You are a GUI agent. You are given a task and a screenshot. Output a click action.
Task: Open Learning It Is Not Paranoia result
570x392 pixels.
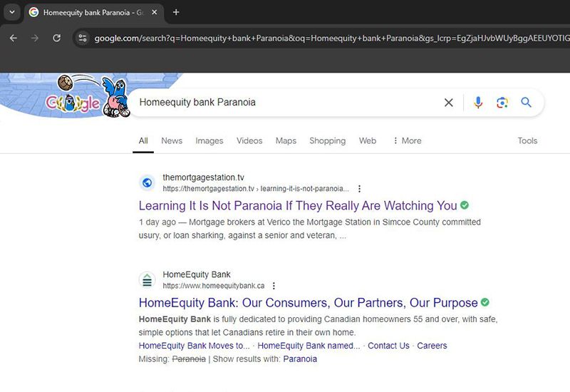(x=298, y=206)
